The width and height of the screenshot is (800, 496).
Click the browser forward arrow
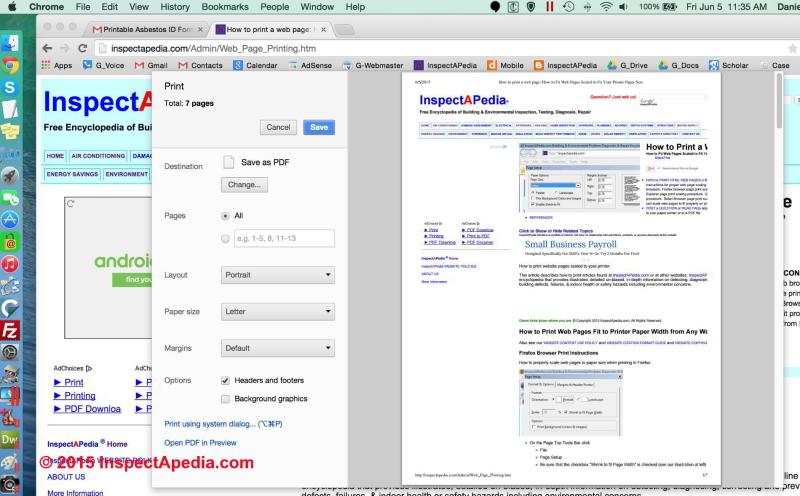click(65, 48)
